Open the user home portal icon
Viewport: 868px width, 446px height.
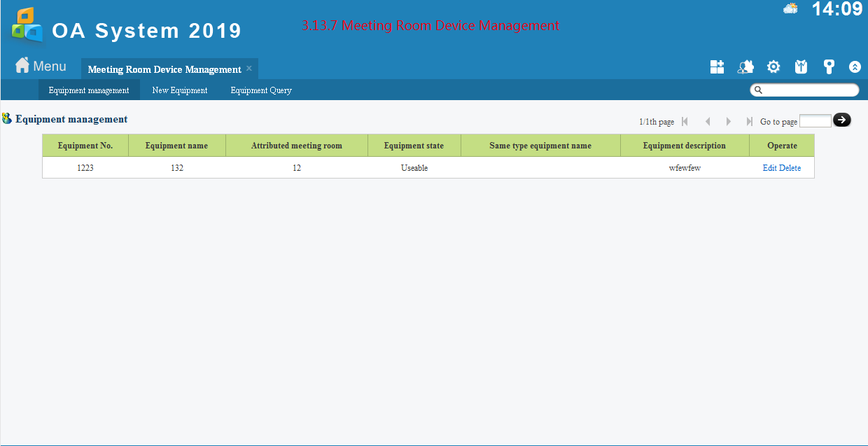point(745,67)
